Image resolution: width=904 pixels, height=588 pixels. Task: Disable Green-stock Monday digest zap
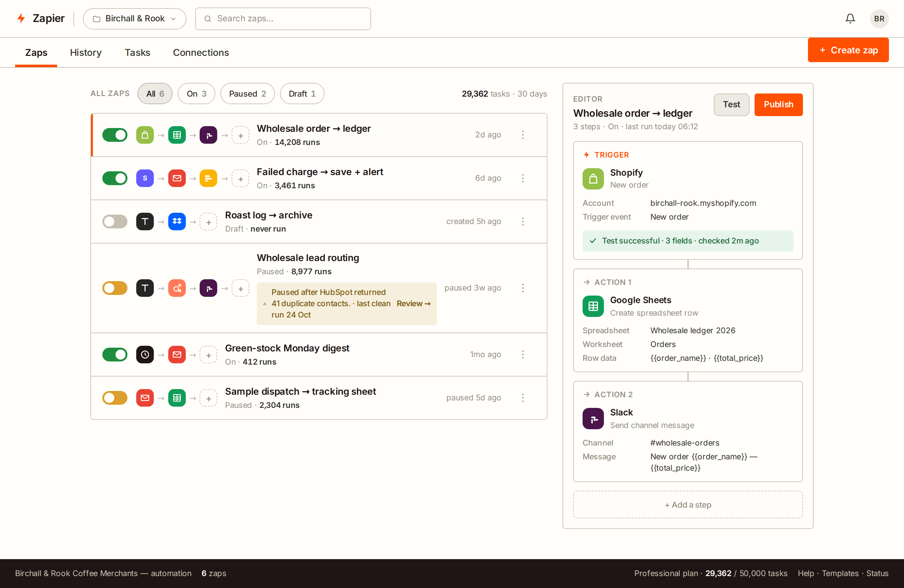coord(115,355)
